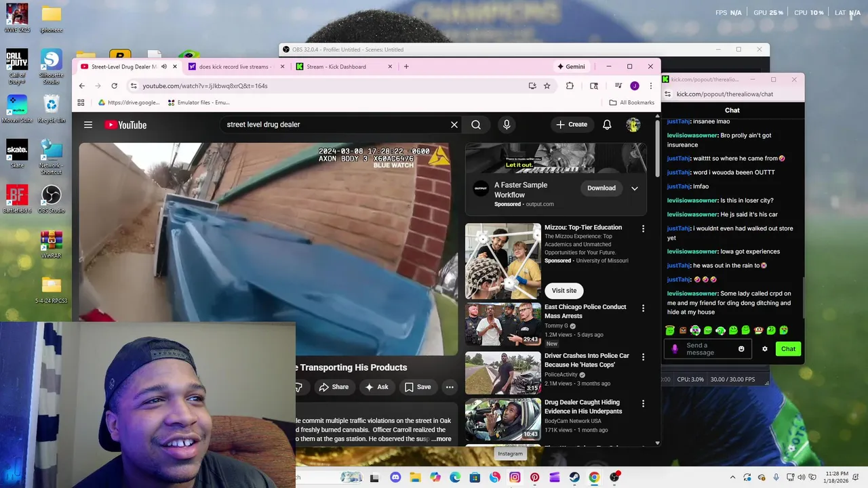The image size is (868, 488).
Task: Open WinRAR desktop shortcut
Action: pyautogui.click(x=52, y=245)
